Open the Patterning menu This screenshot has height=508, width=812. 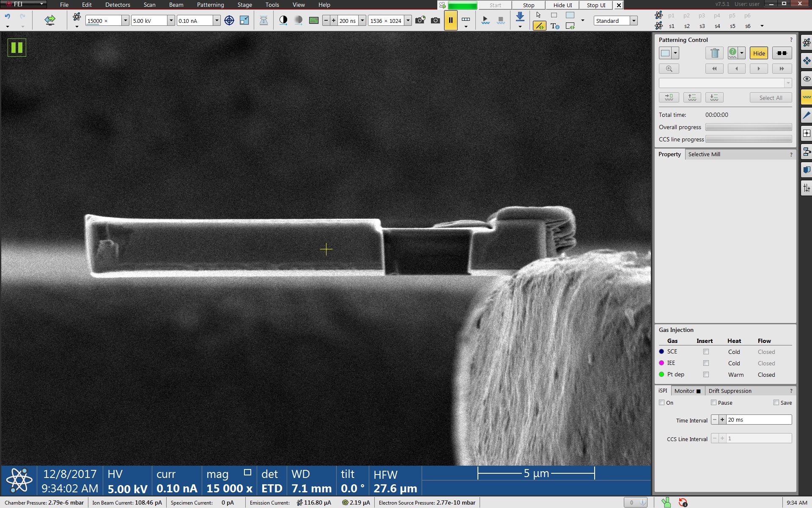click(x=210, y=5)
